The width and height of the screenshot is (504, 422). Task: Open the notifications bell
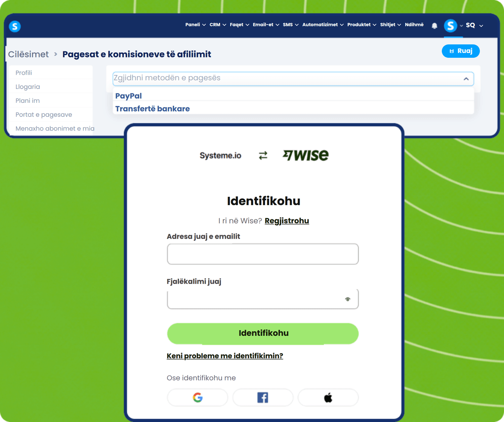(x=434, y=26)
